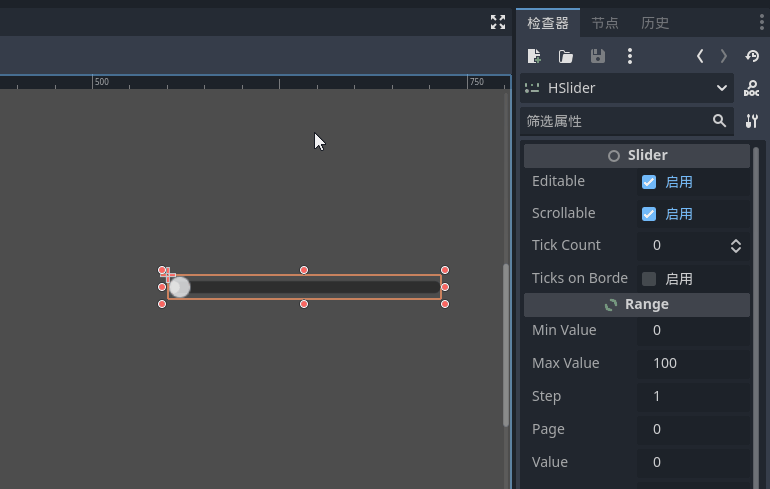Open inspector property tools settings icon
Screen dimensions: 770x489
pyautogui.click(x=752, y=121)
